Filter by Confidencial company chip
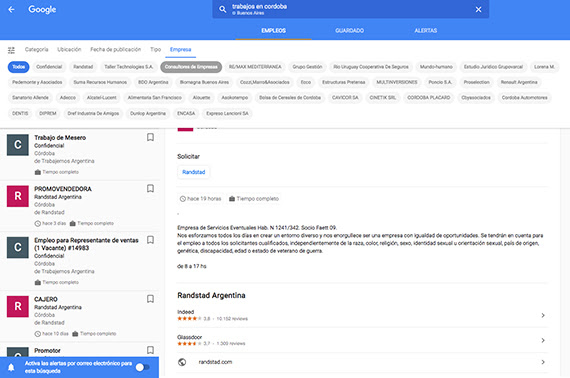 pyautogui.click(x=49, y=67)
